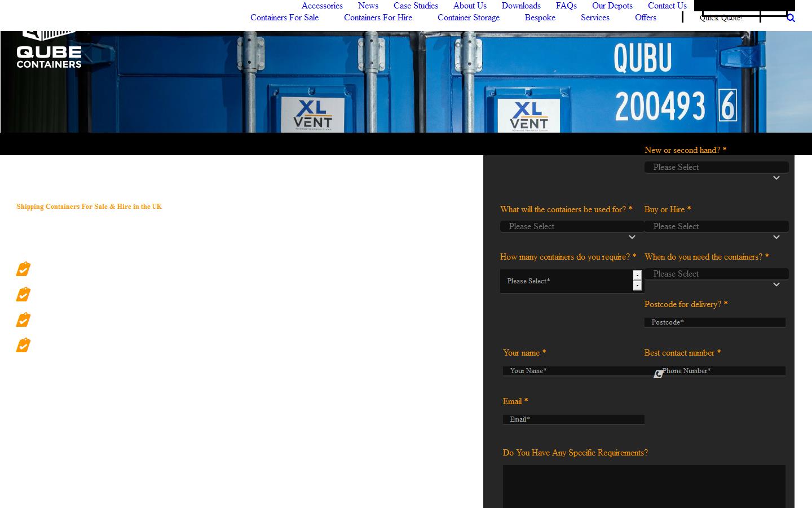Click the XL Vent label on the blue container

[314, 114]
